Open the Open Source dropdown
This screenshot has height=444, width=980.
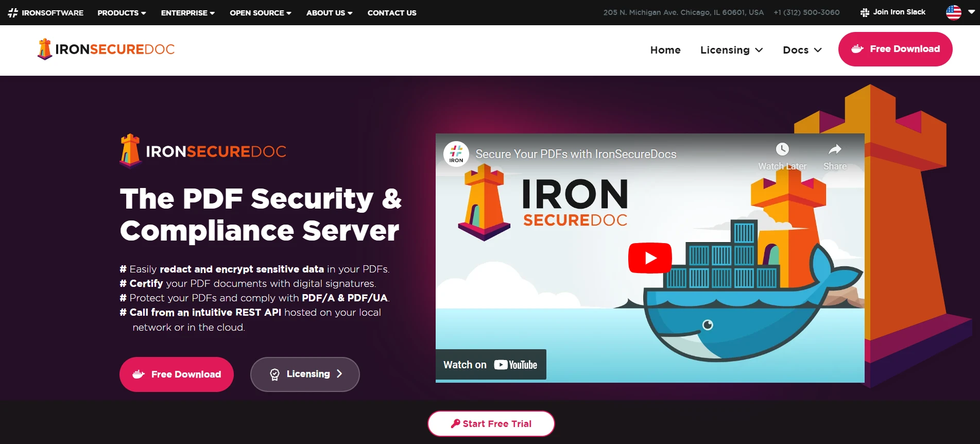[261, 13]
